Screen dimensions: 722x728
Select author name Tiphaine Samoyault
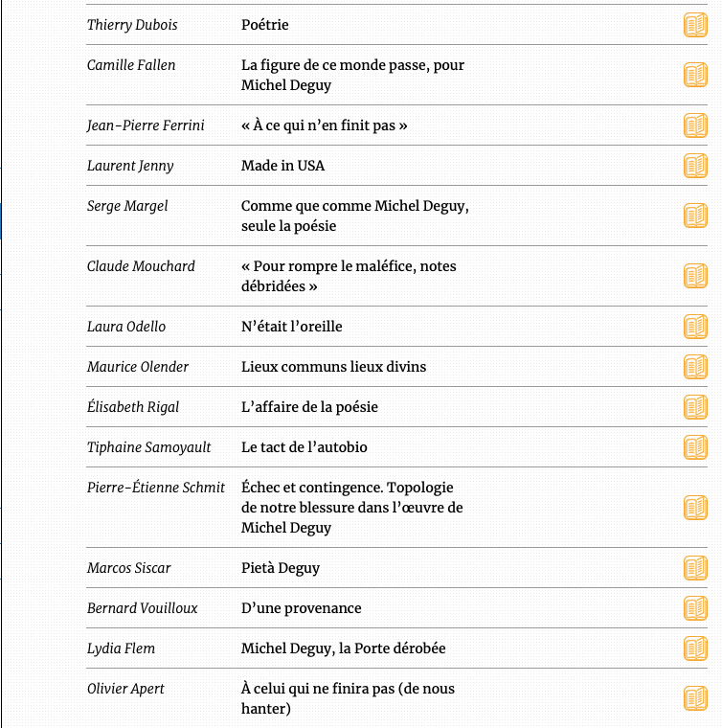coord(148,447)
